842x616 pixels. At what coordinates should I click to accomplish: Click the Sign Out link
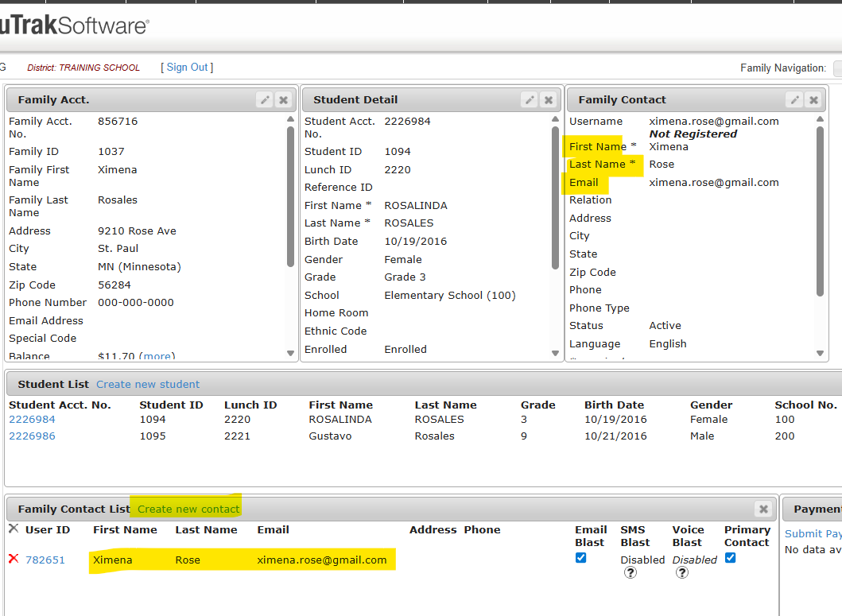point(187,68)
